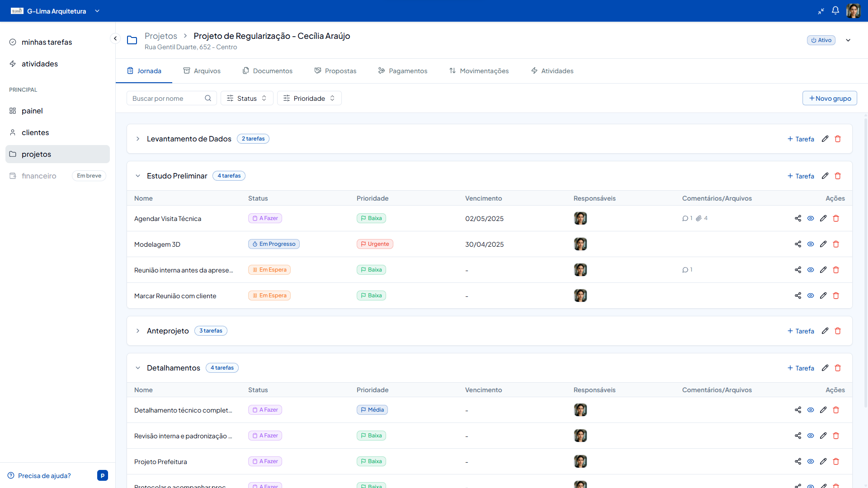This screenshot has width=868, height=488.
Task: Delete the Agendar Visita Técnica task
Action: (x=836, y=218)
